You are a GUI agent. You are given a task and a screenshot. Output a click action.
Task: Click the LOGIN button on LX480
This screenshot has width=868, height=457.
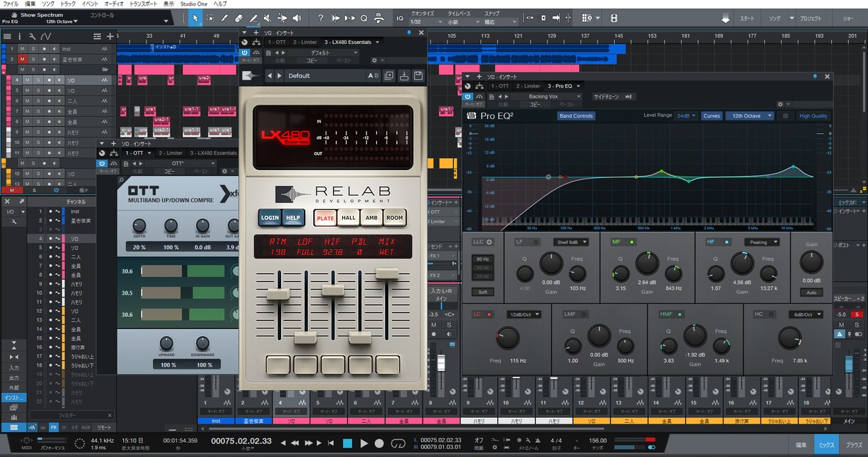point(270,218)
